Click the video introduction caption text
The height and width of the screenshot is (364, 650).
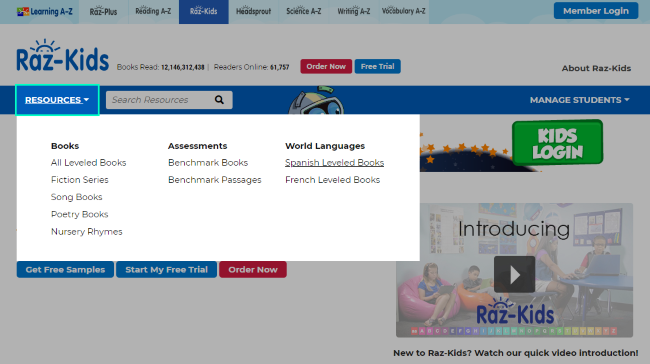(515, 353)
